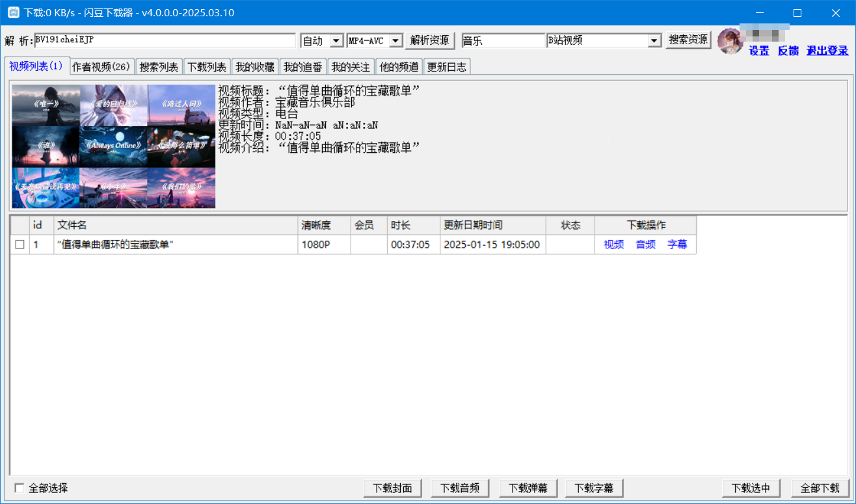
Task: Go to the 我的收藏 tab
Action: point(255,66)
